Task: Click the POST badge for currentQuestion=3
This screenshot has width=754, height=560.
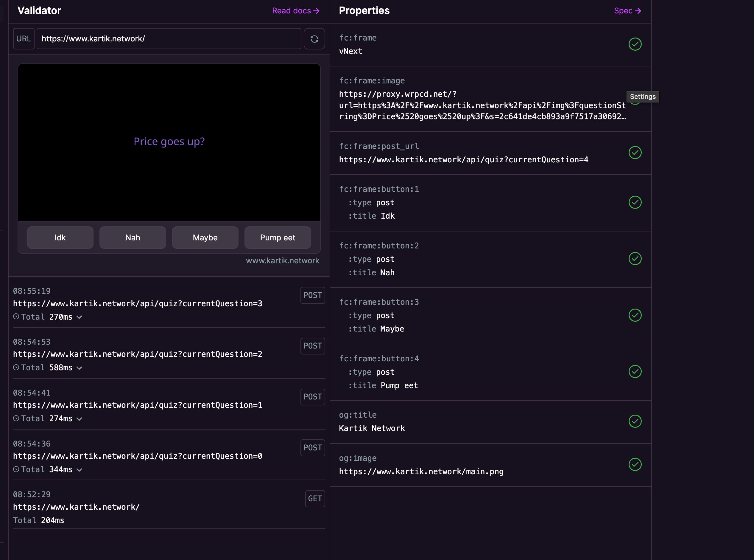Action: pyautogui.click(x=312, y=295)
